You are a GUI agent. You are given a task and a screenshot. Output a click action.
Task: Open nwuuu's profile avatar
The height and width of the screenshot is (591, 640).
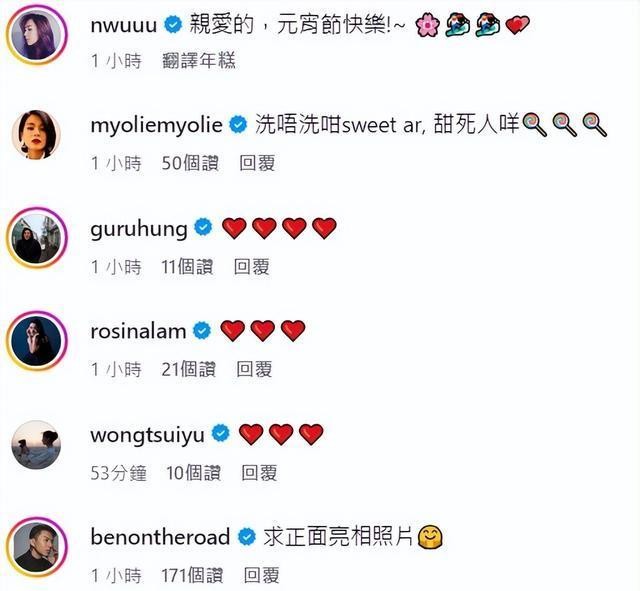tap(36, 35)
